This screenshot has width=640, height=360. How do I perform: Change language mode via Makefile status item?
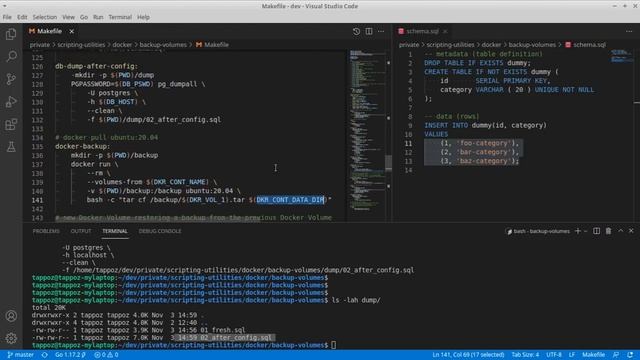(593, 355)
